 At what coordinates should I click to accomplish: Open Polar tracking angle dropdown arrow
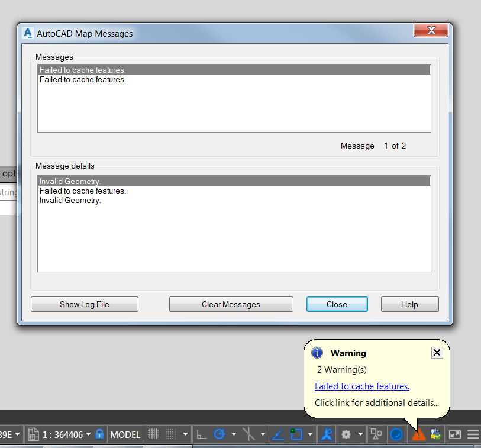point(234,434)
